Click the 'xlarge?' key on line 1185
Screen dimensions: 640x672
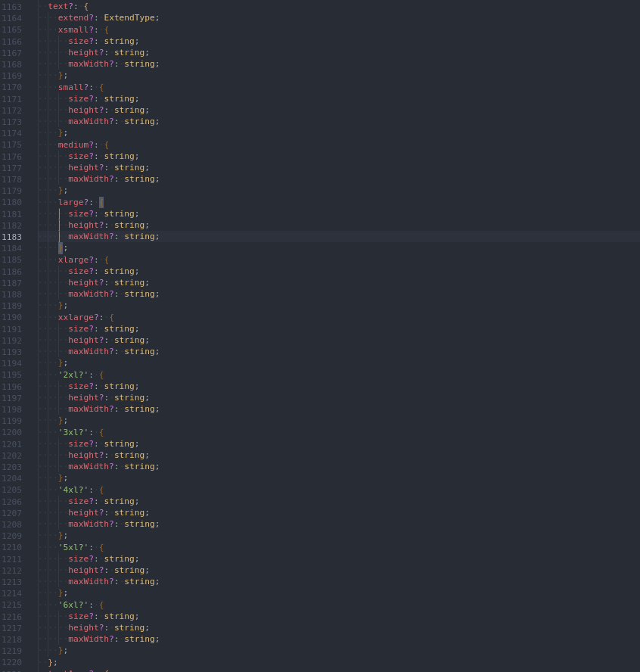[76, 260]
